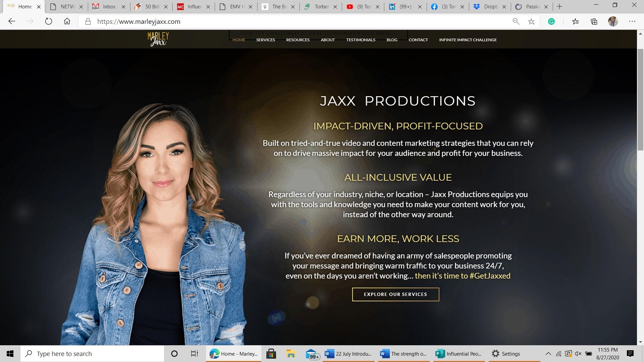The width and height of the screenshot is (644, 362).
Task: Add this page to favorites star
Action: click(531, 21)
